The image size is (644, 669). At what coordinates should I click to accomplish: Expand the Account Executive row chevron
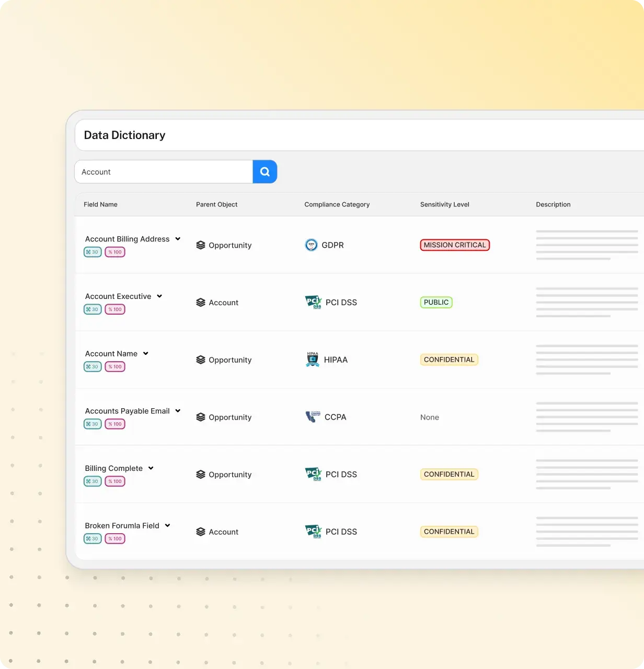pyautogui.click(x=159, y=296)
